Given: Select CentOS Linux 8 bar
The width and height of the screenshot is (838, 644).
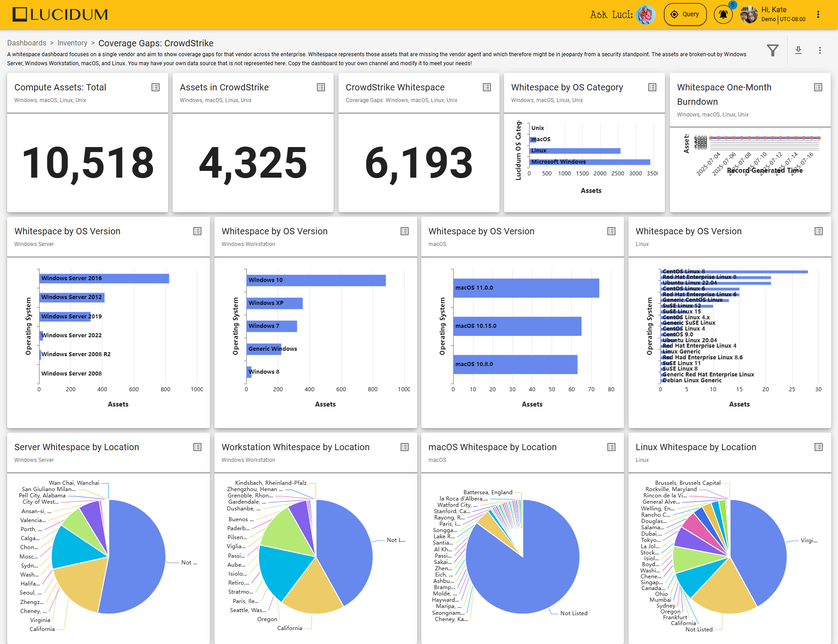Looking at the screenshot, I should tap(734, 272).
